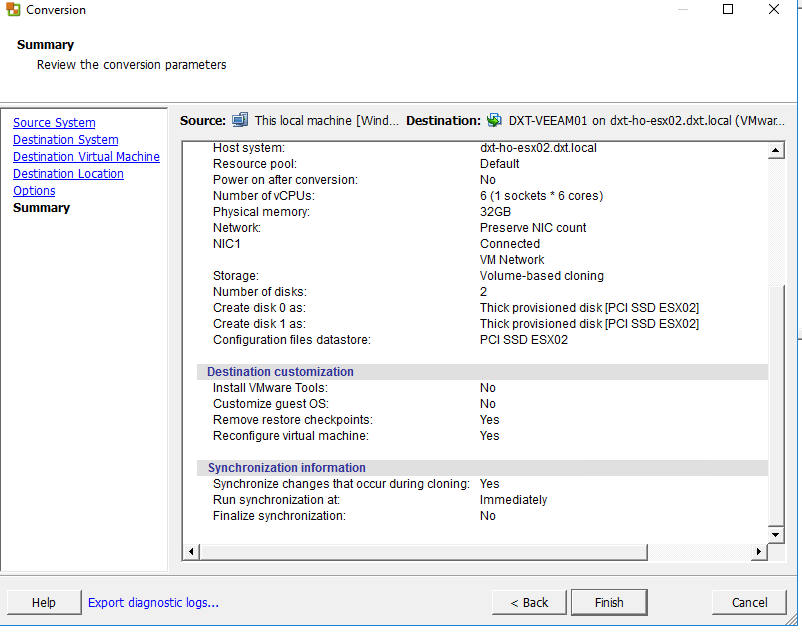The height and width of the screenshot is (634, 802).
Task: Select Reconfigure virtual machine row
Action: pyautogui.click(x=481, y=436)
